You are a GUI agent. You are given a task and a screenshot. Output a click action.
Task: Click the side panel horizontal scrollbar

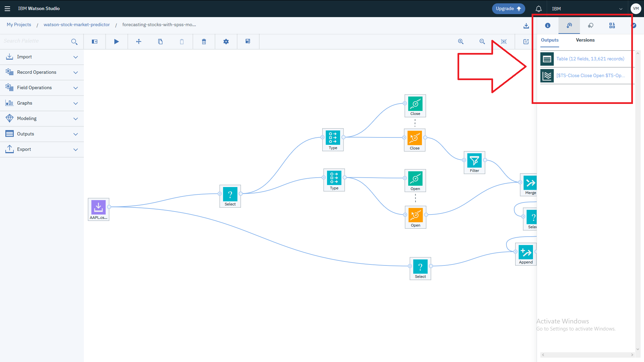point(587,355)
